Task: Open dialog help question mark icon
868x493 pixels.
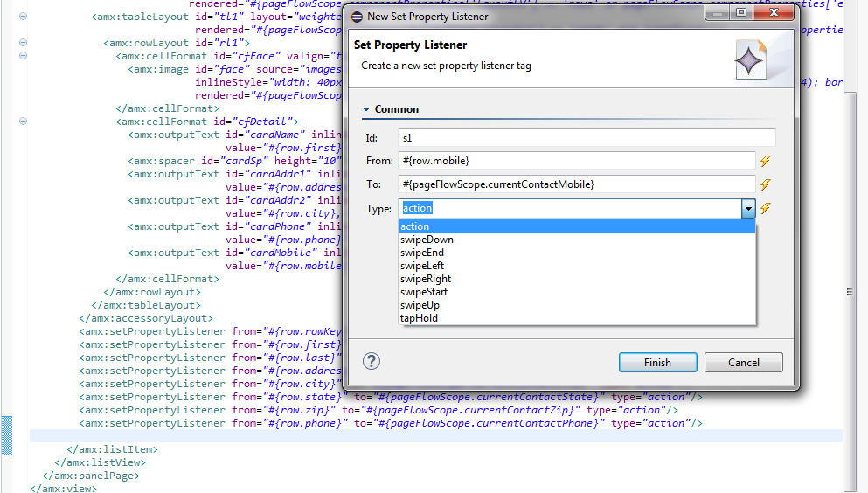Action: (371, 361)
